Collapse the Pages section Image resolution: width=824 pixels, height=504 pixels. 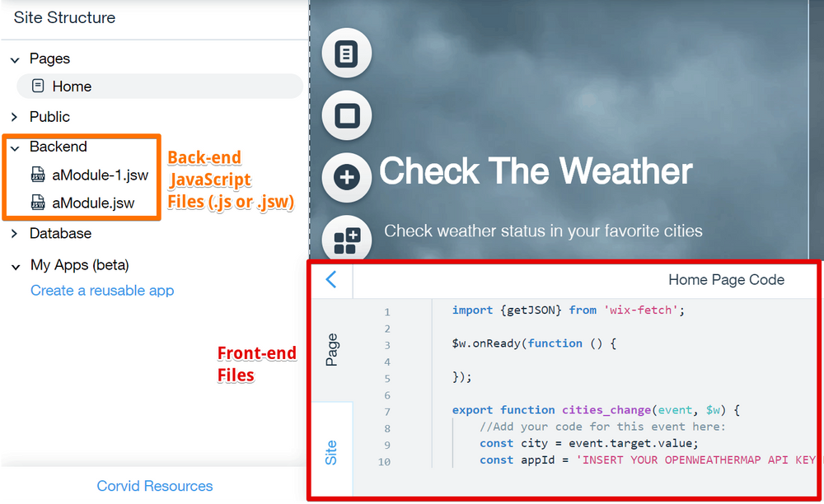click(15, 60)
